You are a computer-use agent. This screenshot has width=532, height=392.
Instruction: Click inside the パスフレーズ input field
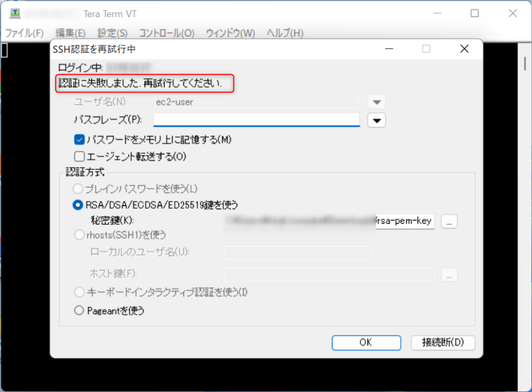pyautogui.click(x=255, y=120)
